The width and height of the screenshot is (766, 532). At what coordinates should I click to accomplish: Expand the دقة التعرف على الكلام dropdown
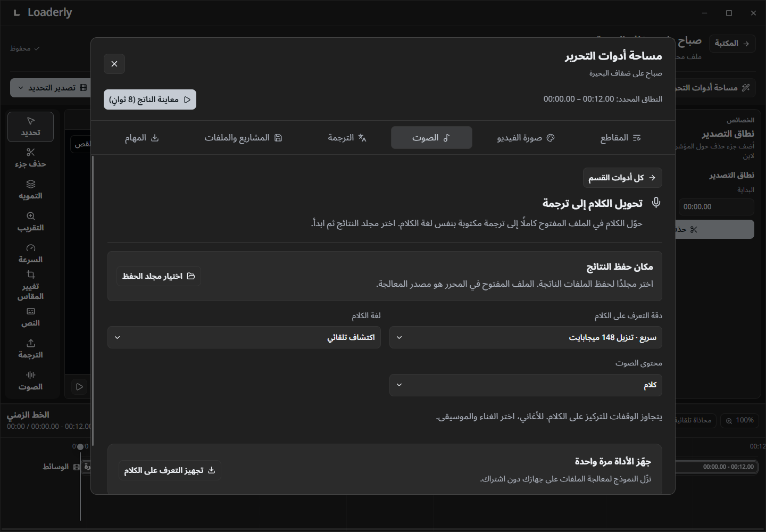click(526, 337)
